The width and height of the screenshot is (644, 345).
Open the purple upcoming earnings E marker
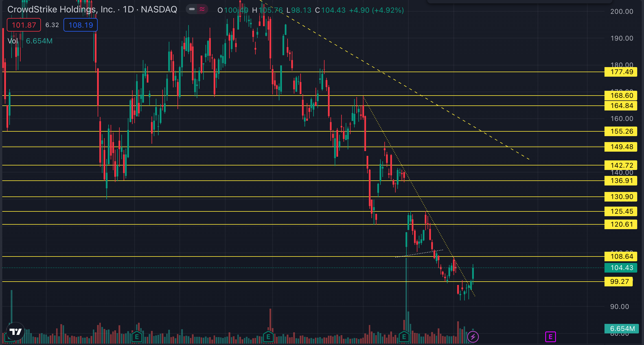tap(550, 337)
